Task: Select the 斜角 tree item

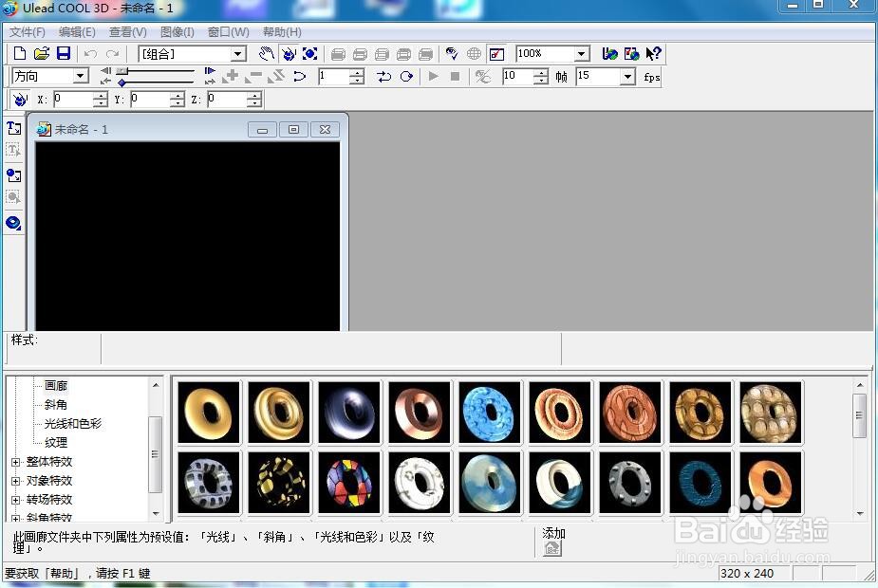Action: click(56, 405)
